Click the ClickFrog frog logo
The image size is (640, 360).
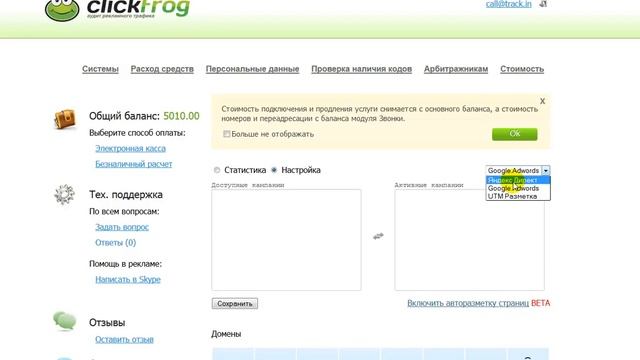[62, 10]
